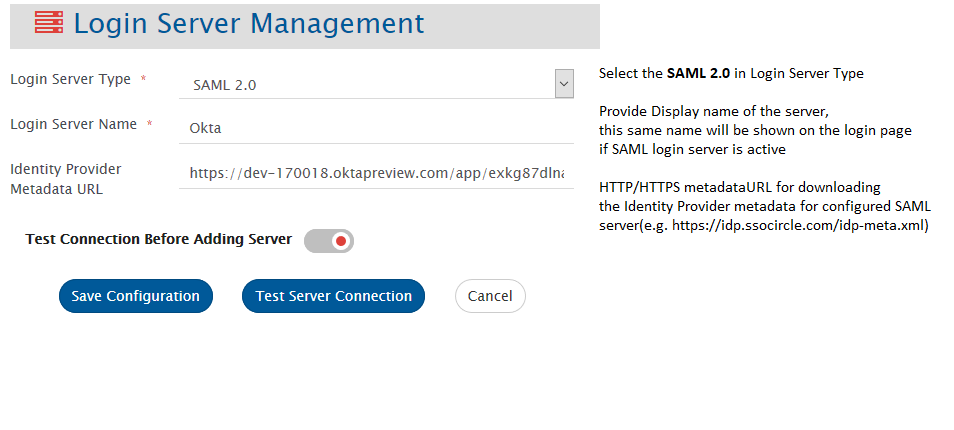Toggle Test Connection Before Adding Server switch
954x430 pixels.
[x=329, y=241]
